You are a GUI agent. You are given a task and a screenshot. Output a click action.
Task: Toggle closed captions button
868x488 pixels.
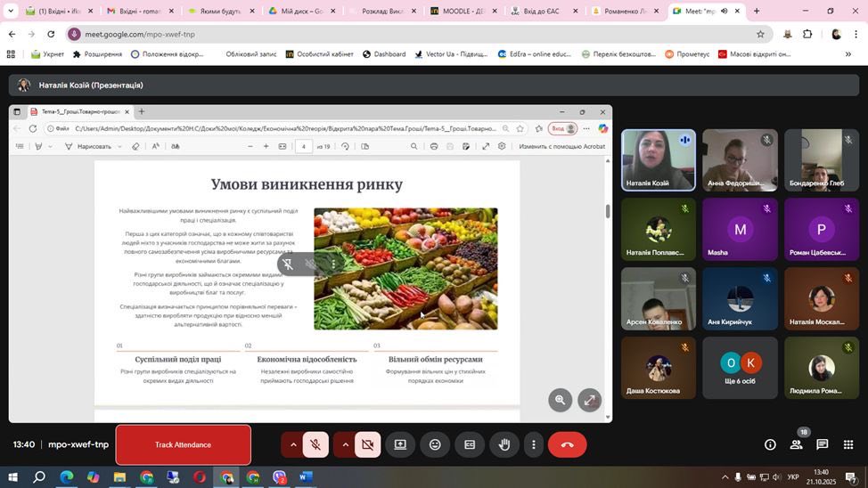click(470, 445)
